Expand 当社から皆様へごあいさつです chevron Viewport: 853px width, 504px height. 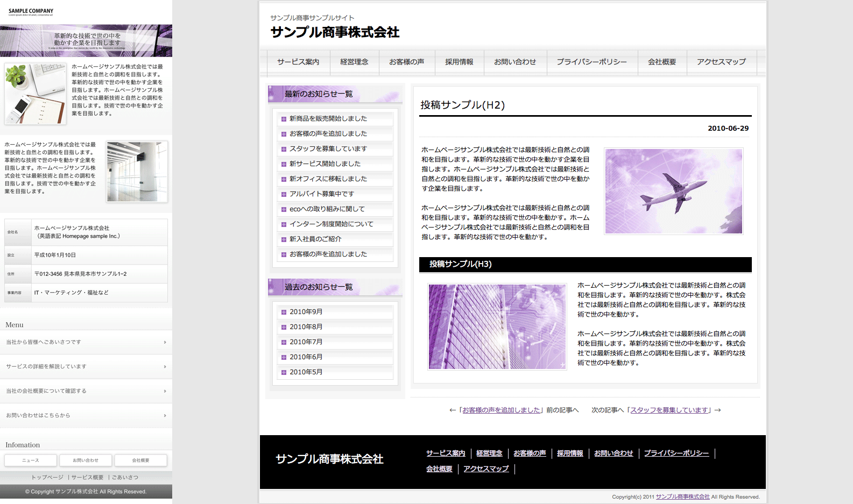coord(165,342)
